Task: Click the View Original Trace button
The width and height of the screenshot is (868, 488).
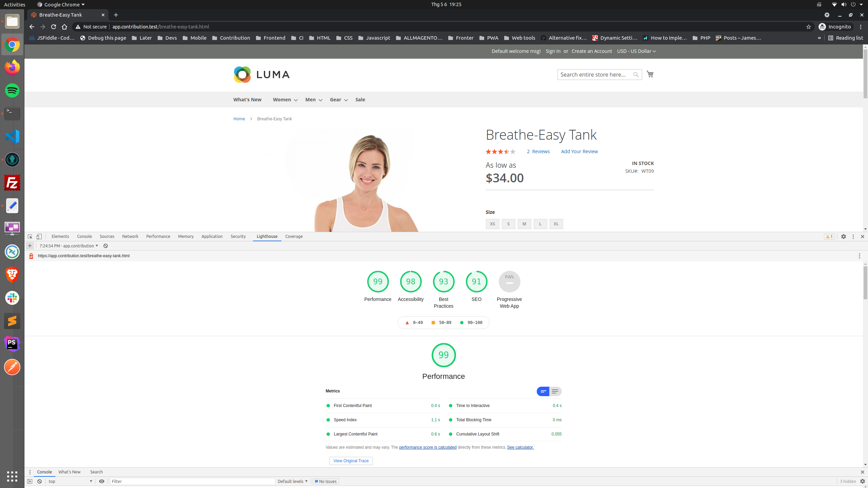Action: (351, 461)
